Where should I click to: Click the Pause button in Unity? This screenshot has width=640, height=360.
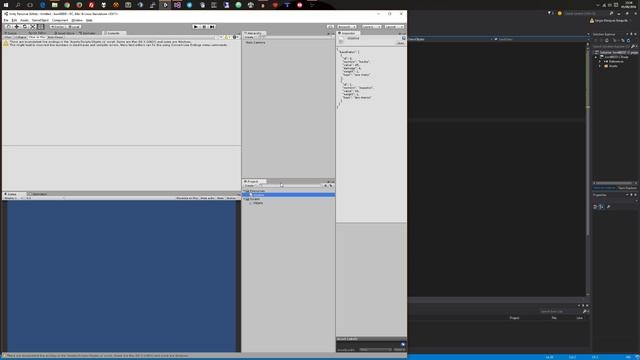tap(204, 27)
